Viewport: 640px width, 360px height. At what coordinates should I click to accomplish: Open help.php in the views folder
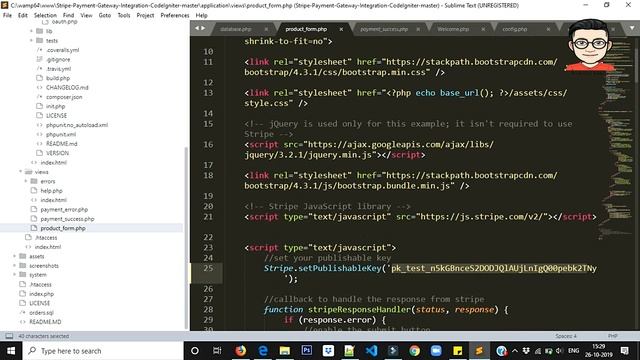[x=51, y=191]
